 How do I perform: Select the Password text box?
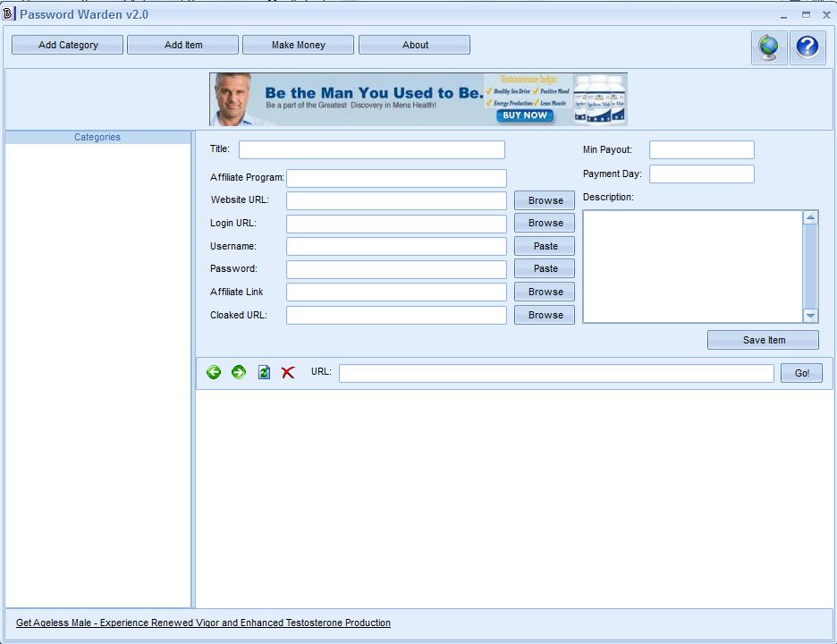click(397, 269)
